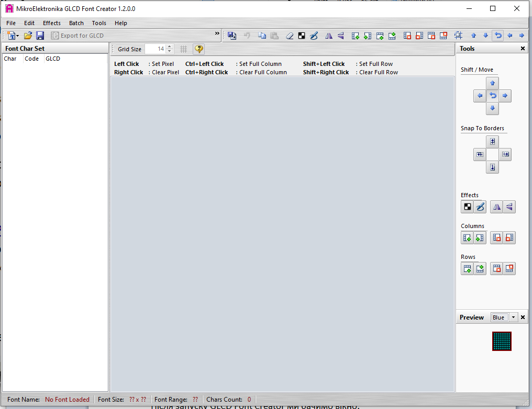Increase Grid Size with up stepper
The width and height of the screenshot is (532, 409).
pyautogui.click(x=170, y=47)
